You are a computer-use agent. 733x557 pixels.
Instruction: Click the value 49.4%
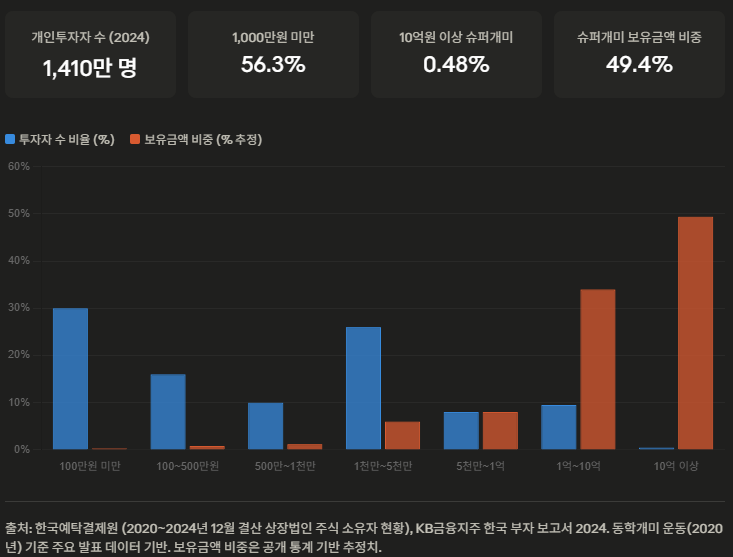(x=640, y=64)
